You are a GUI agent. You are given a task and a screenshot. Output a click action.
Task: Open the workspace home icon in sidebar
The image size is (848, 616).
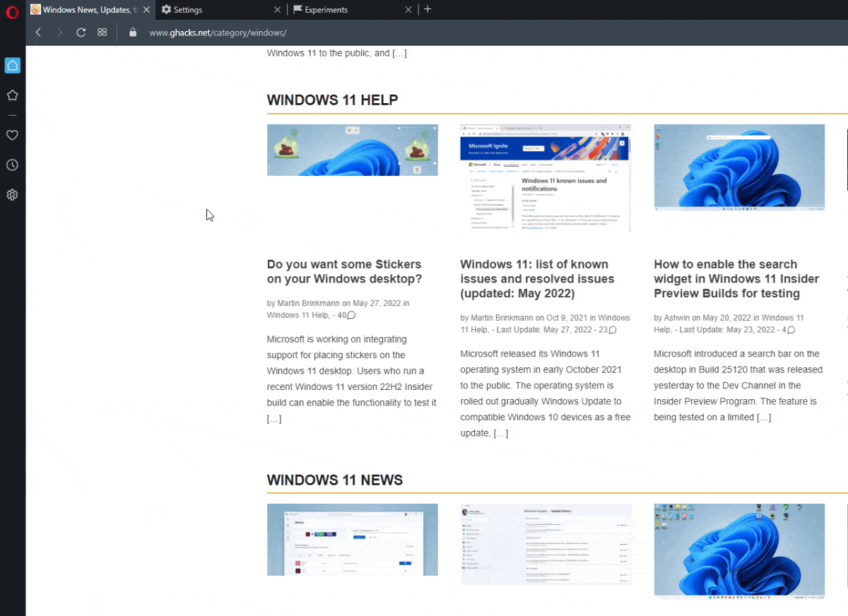[12, 65]
